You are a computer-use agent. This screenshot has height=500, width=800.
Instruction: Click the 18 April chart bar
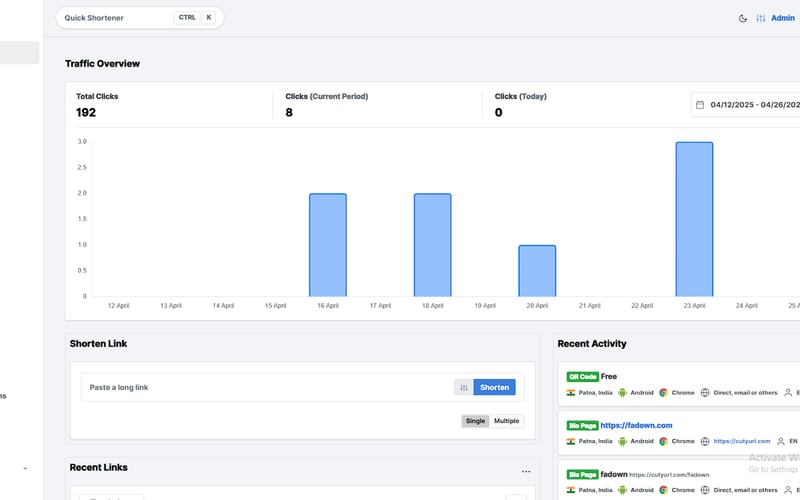click(433, 245)
